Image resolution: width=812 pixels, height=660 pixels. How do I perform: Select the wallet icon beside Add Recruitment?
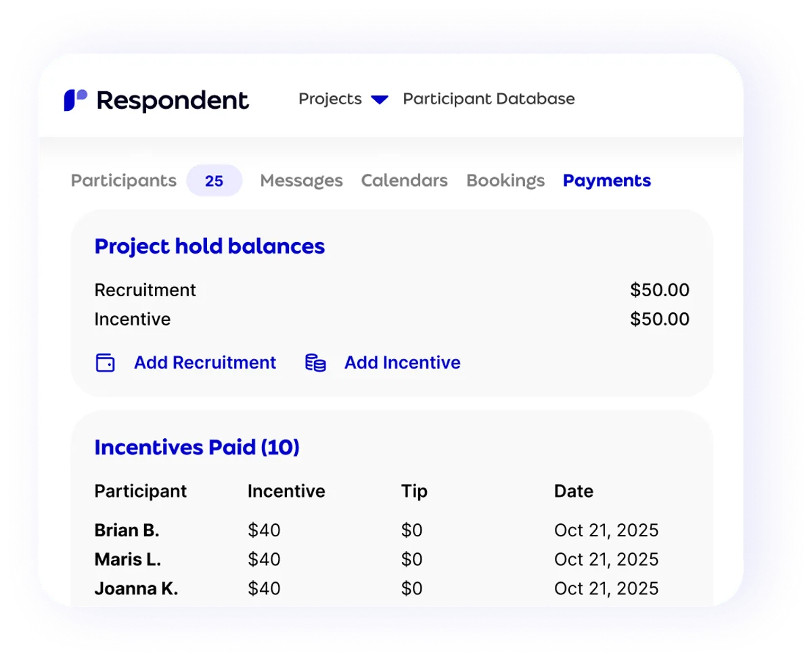click(105, 362)
